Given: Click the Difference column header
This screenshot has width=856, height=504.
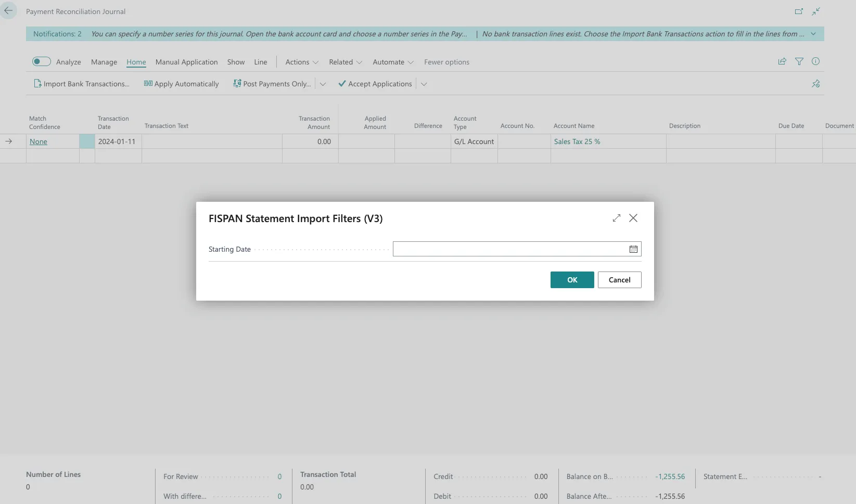Looking at the screenshot, I should (x=428, y=126).
